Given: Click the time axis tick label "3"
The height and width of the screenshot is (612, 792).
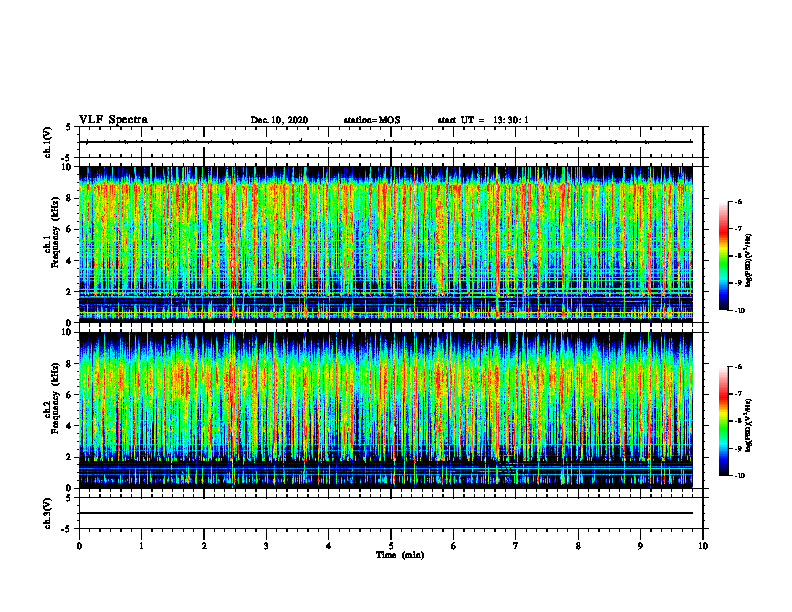Looking at the screenshot, I should point(266,546).
